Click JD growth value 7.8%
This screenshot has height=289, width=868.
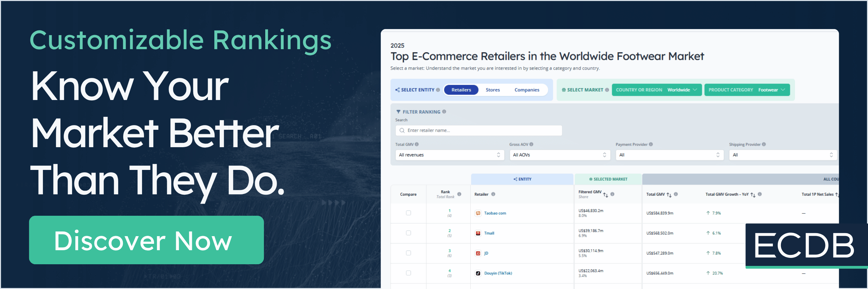[716, 253]
